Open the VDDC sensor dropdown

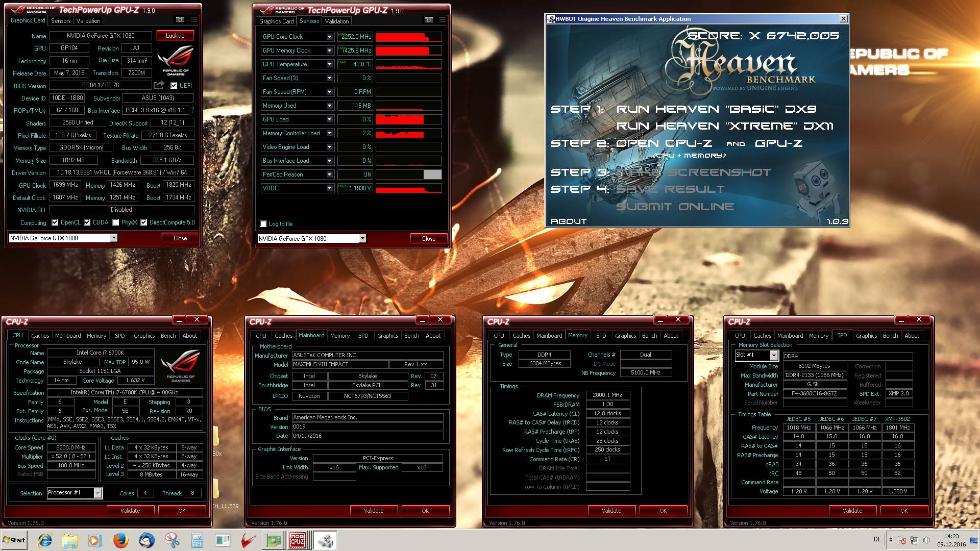pos(329,188)
